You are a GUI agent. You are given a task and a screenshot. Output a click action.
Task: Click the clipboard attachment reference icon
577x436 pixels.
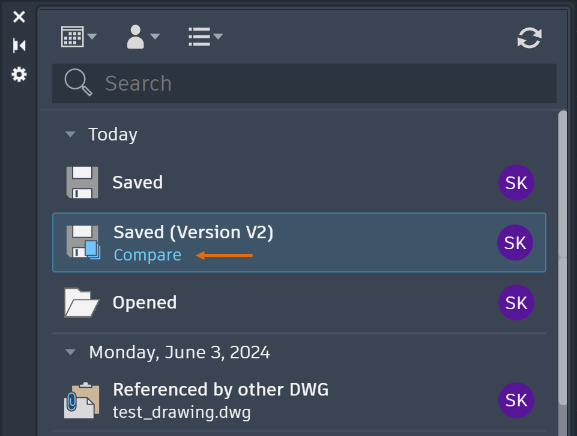tap(82, 400)
